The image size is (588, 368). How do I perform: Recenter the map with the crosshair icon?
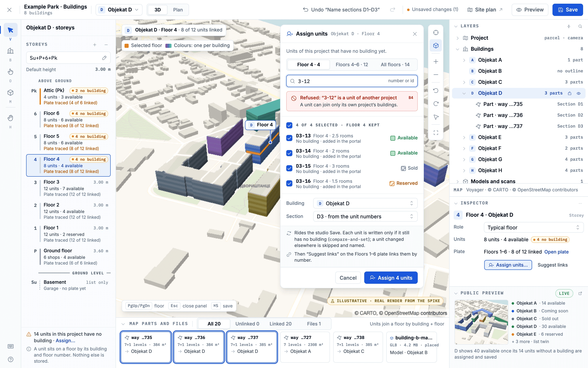pos(436,33)
